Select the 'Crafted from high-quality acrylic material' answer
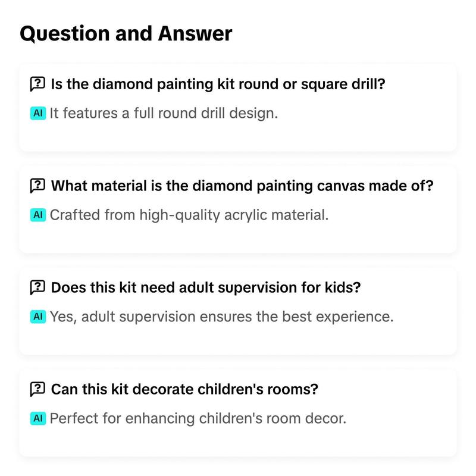 [189, 215]
